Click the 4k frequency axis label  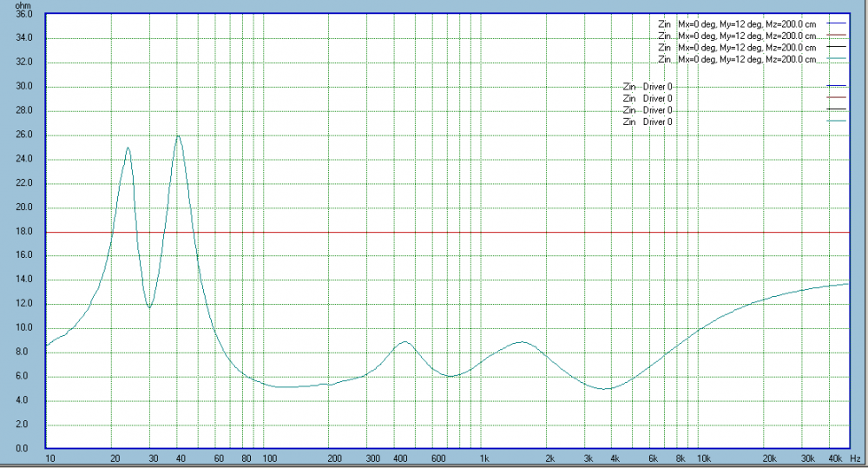615,458
